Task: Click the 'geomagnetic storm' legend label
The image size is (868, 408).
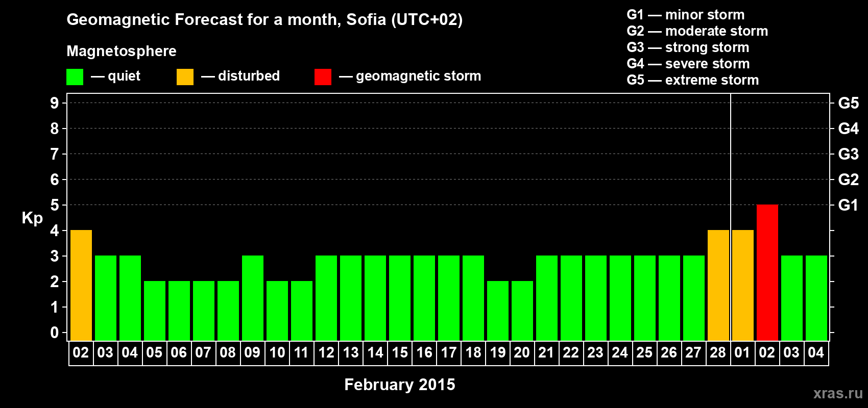Action: [418, 76]
